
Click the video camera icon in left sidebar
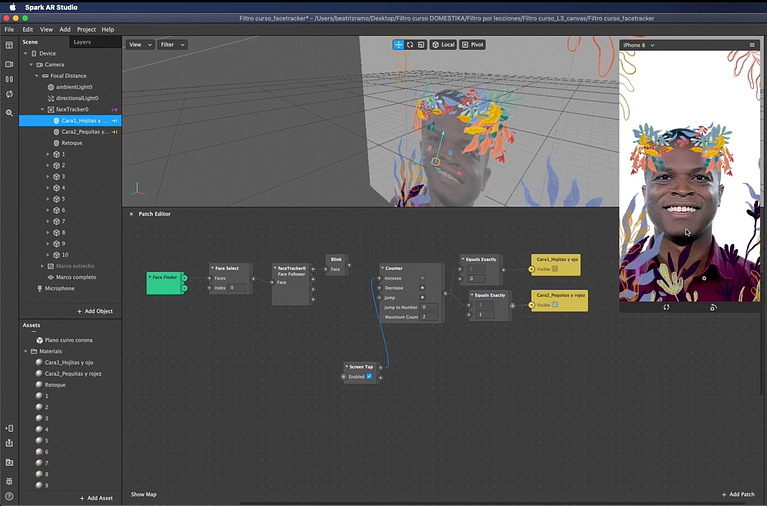click(9, 63)
